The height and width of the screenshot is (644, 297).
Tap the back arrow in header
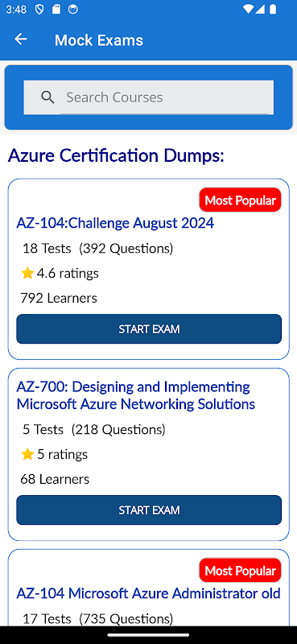click(x=21, y=39)
